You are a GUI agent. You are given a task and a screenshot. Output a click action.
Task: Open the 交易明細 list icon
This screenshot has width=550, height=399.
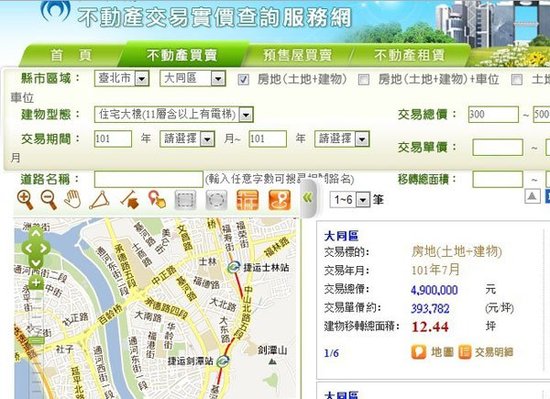(464, 352)
